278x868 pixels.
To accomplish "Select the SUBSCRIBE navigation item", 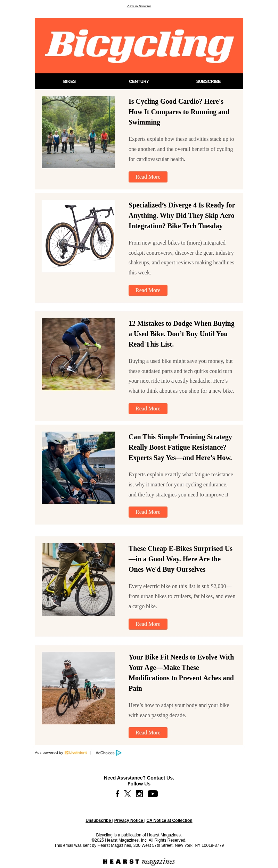I will 208,82.
